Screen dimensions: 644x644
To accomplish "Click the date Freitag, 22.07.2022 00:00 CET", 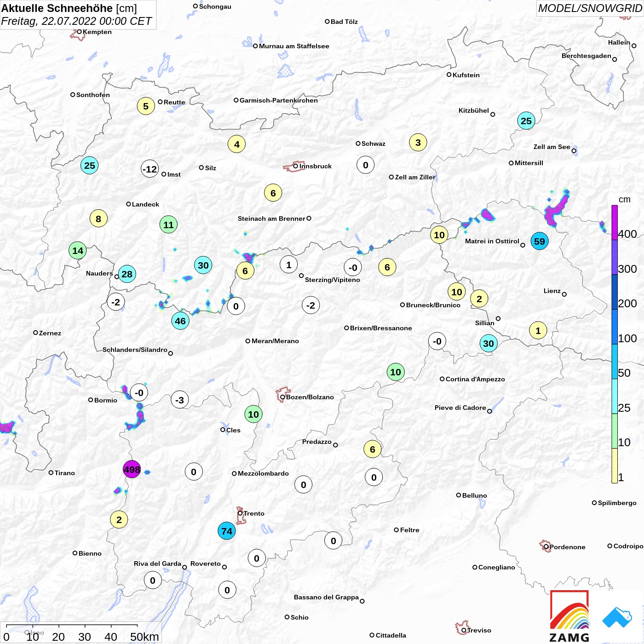I will tap(76, 21).
